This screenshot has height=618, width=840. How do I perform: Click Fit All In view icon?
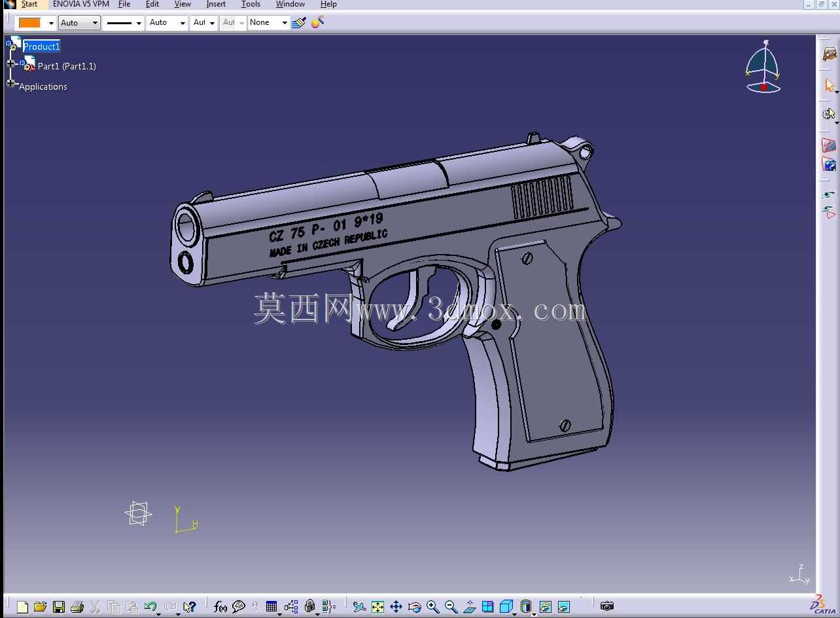377,607
